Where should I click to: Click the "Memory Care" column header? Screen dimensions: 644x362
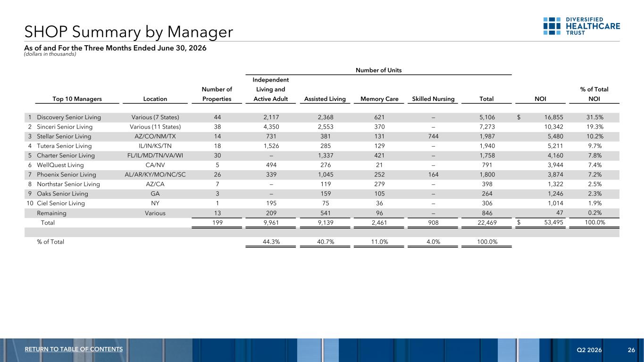(x=379, y=99)
